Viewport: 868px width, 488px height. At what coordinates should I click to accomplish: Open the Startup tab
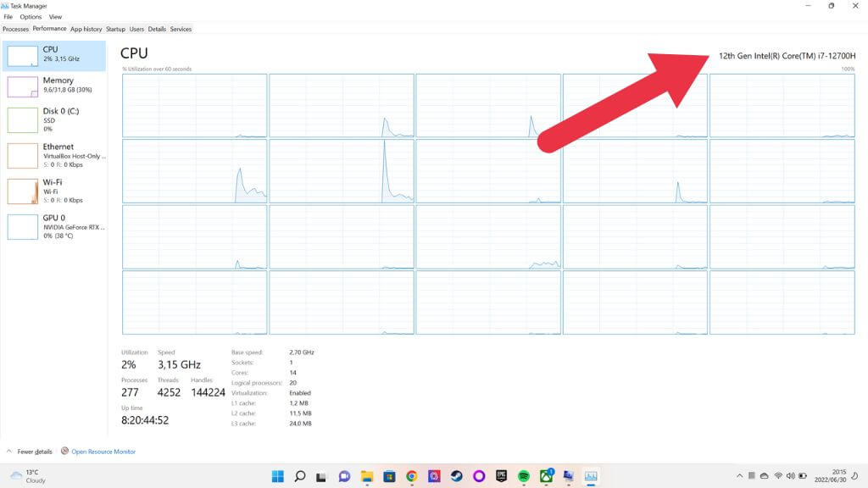tap(115, 29)
